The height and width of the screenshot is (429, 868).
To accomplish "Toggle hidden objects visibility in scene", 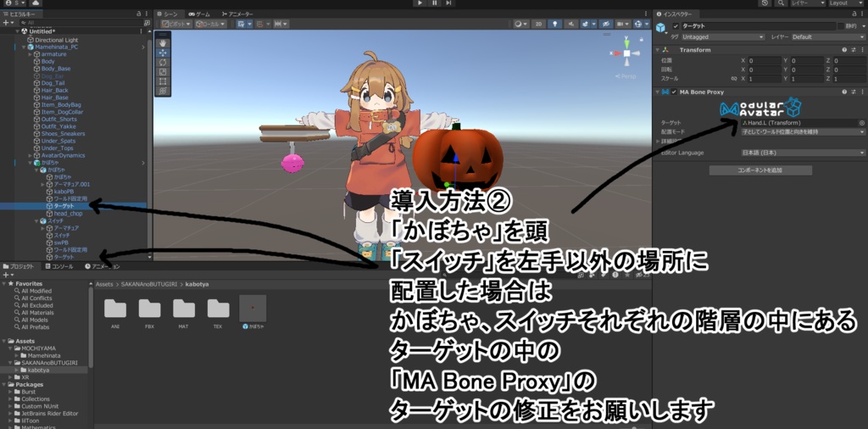I will [x=606, y=24].
